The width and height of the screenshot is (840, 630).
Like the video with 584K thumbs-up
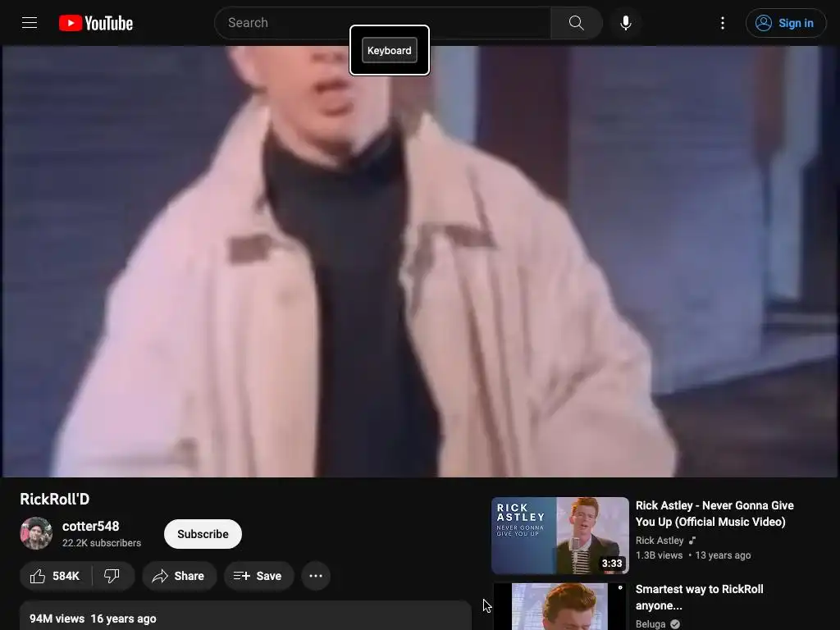(56, 576)
